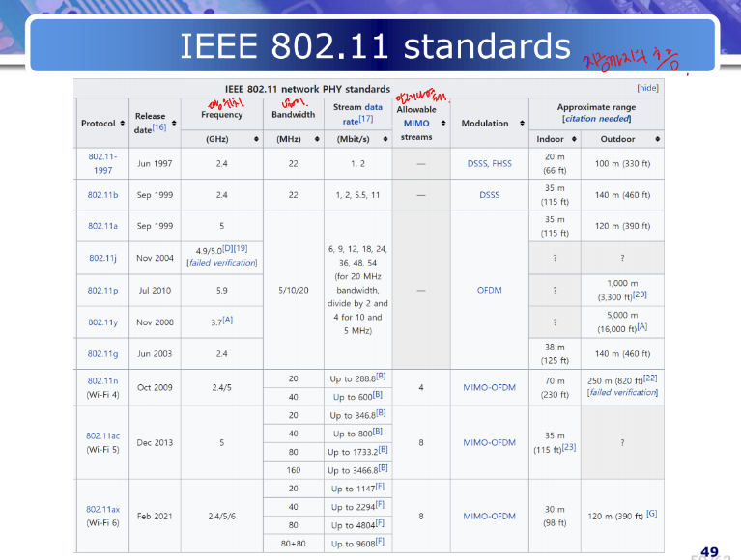
Task: Sort by Frequency GHz sort arrows
Action: coord(256,139)
